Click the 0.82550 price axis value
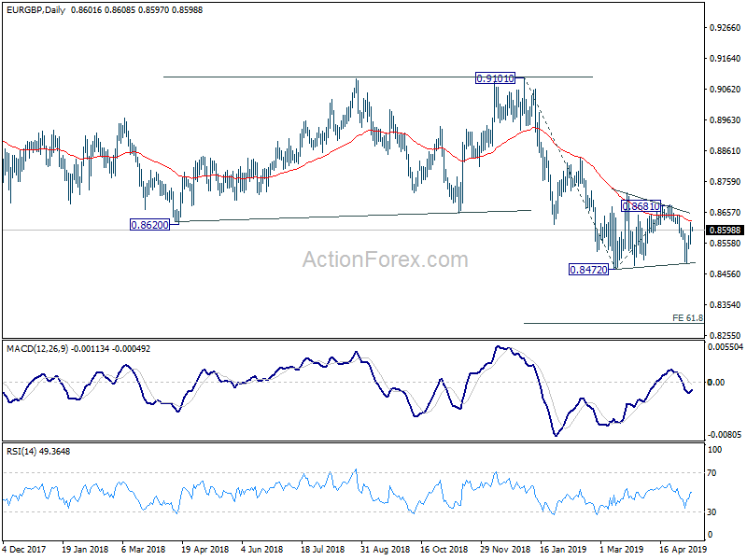This screenshot has height=560, width=747. point(726,335)
